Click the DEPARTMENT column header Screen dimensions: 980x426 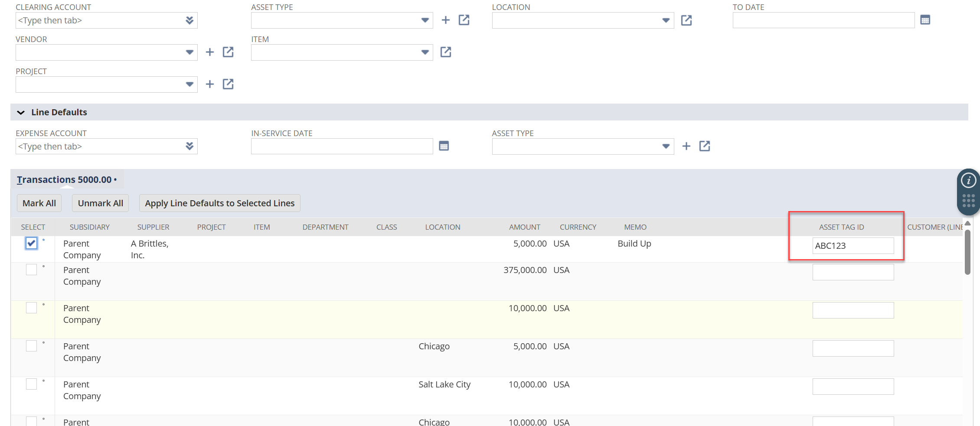coord(325,227)
